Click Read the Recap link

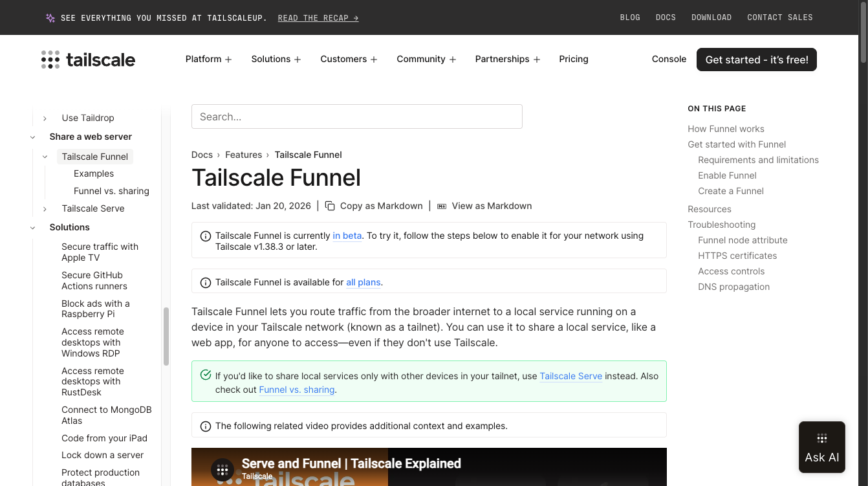coord(318,18)
